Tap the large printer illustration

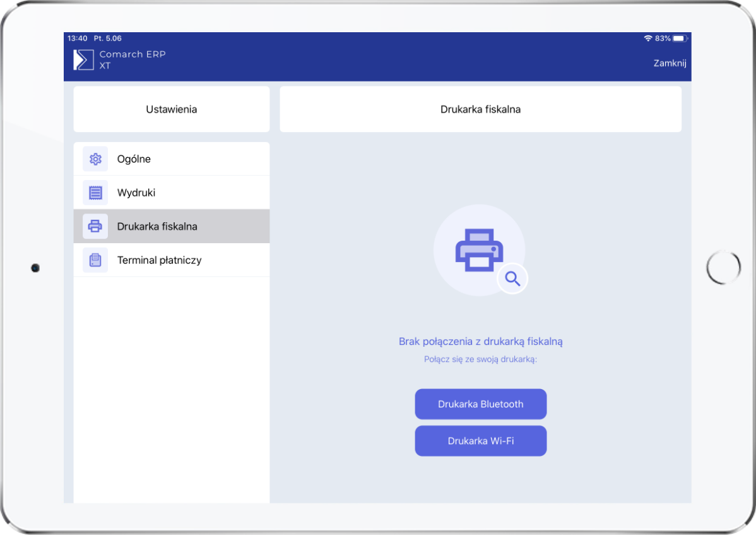479,249
